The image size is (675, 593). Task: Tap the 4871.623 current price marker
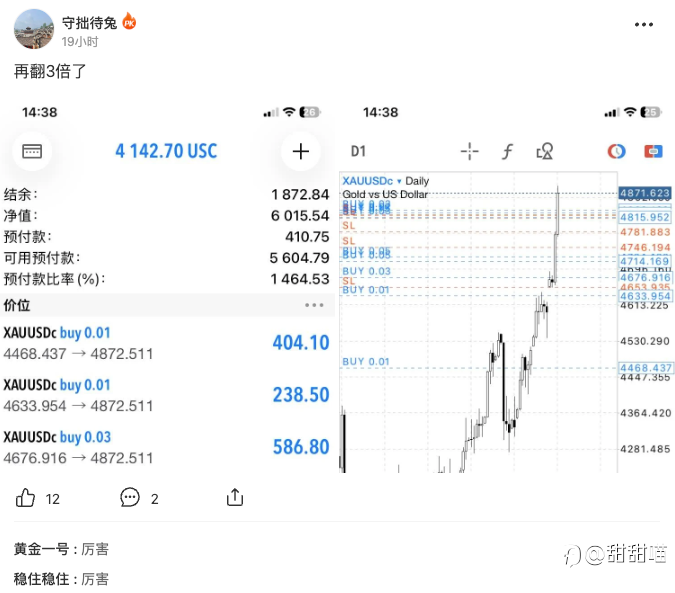[644, 192]
